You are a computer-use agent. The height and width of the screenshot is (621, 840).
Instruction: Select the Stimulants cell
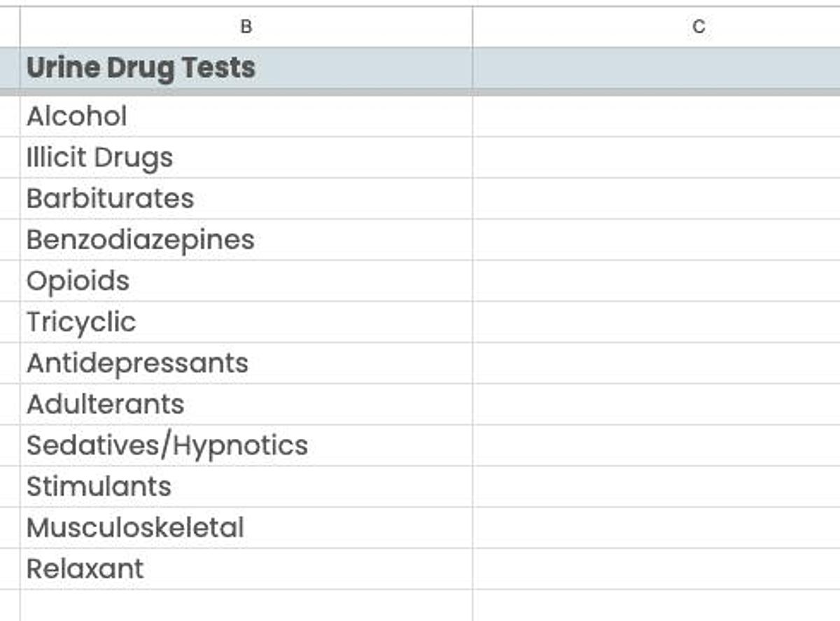tap(245, 486)
